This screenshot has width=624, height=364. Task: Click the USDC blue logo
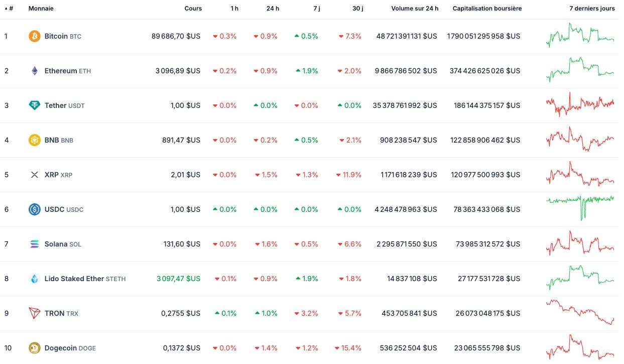point(34,209)
